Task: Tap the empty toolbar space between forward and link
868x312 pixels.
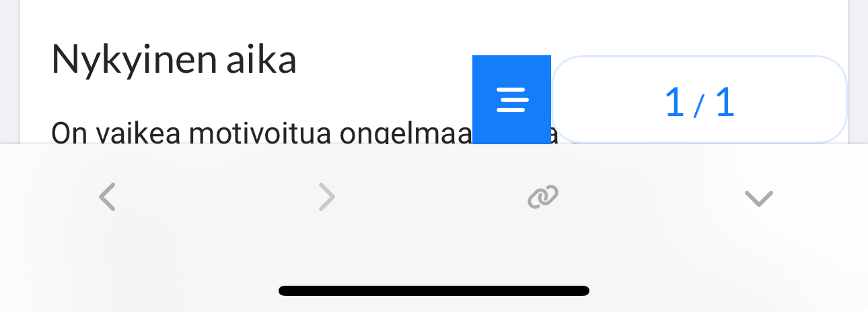Action: pos(434,197)
